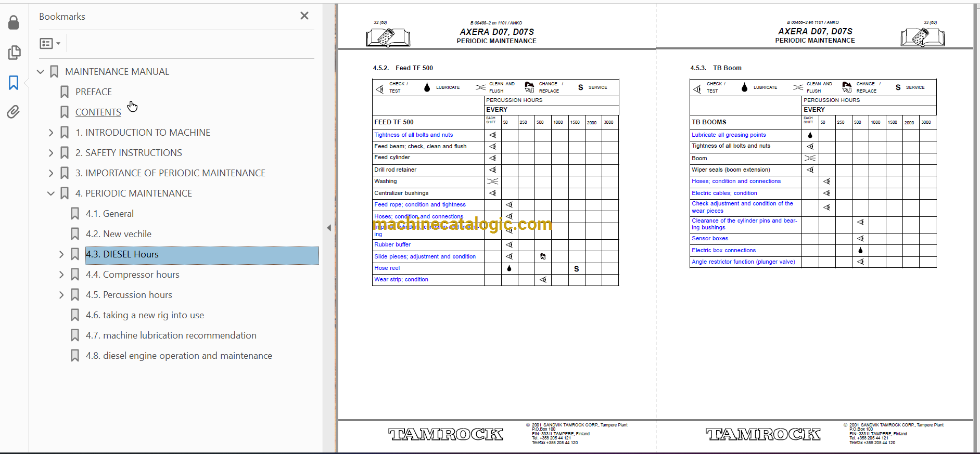This screenshot has width=980, height=454.
Task: Click the 'Drill rod retainer' row text
Action: [396, 170]
